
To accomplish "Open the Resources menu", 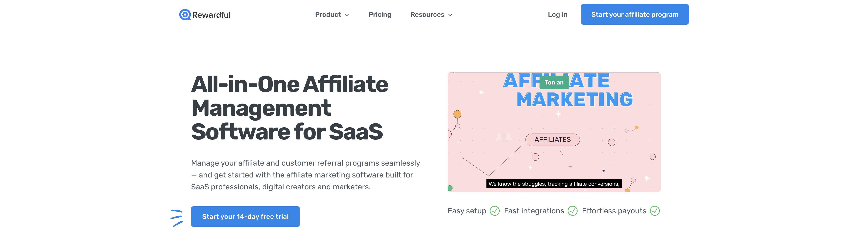I will coord(427,14).
